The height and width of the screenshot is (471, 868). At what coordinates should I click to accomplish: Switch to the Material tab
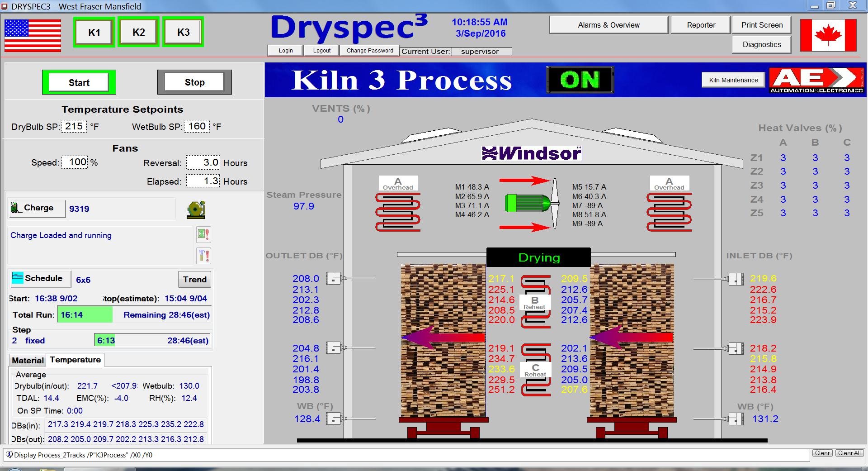pos(28,361)
